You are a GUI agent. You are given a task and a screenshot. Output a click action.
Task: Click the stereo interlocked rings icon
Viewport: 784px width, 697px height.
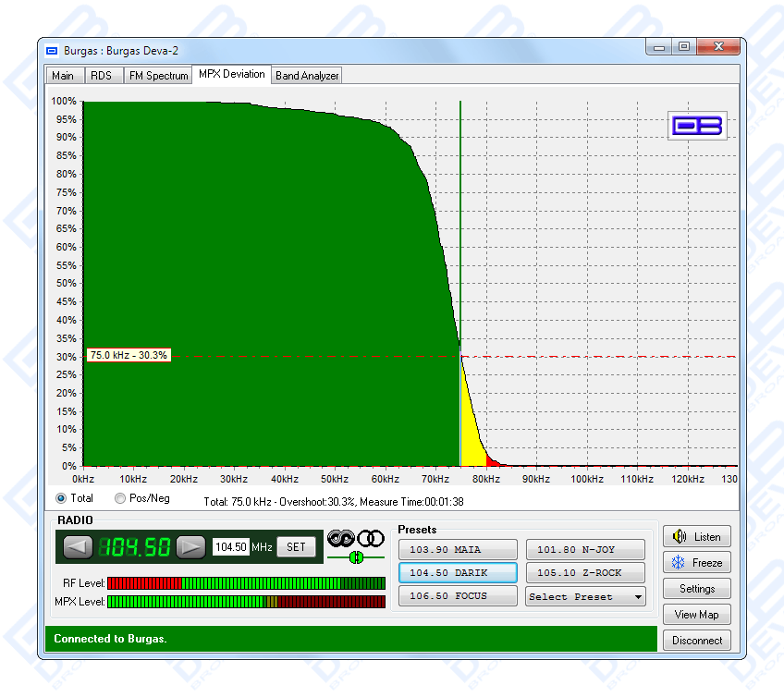341,538
